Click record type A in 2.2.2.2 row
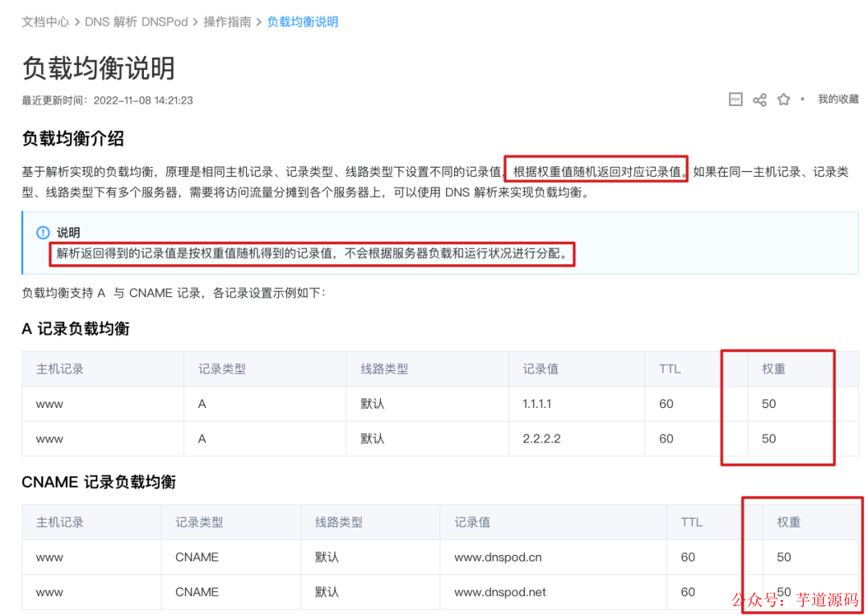The image size is (868, 616). click(202, 439)
